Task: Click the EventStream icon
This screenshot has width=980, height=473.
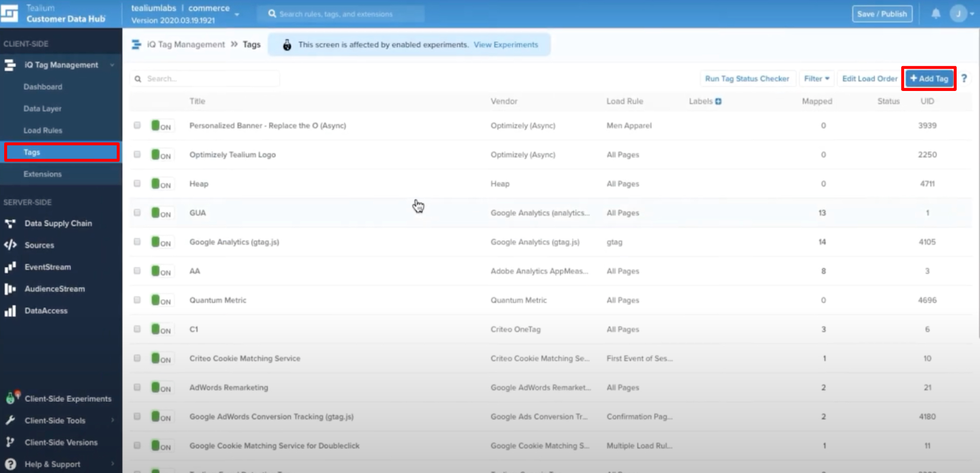Action: pos(10,267)
